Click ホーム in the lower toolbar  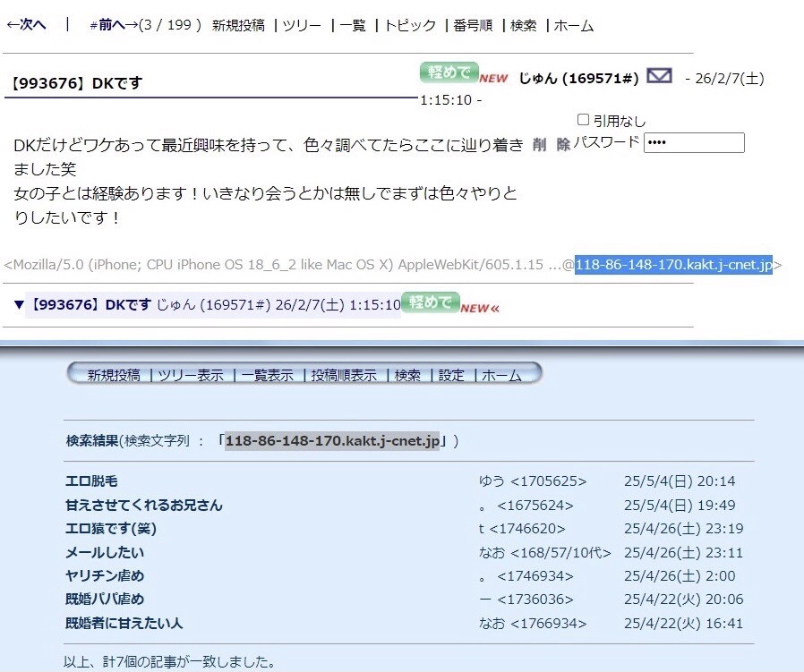pyautogui.click(x=501, y=376)
